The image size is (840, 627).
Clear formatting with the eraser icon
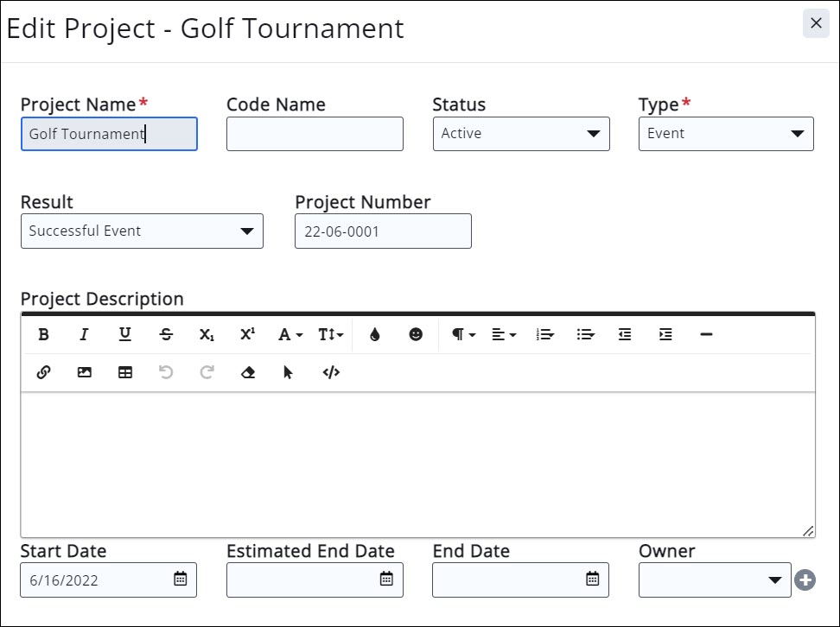point(248,373)
